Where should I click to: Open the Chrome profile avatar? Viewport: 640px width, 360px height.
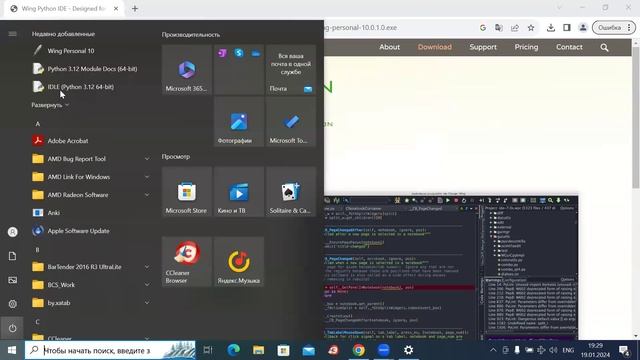point(583,28)
